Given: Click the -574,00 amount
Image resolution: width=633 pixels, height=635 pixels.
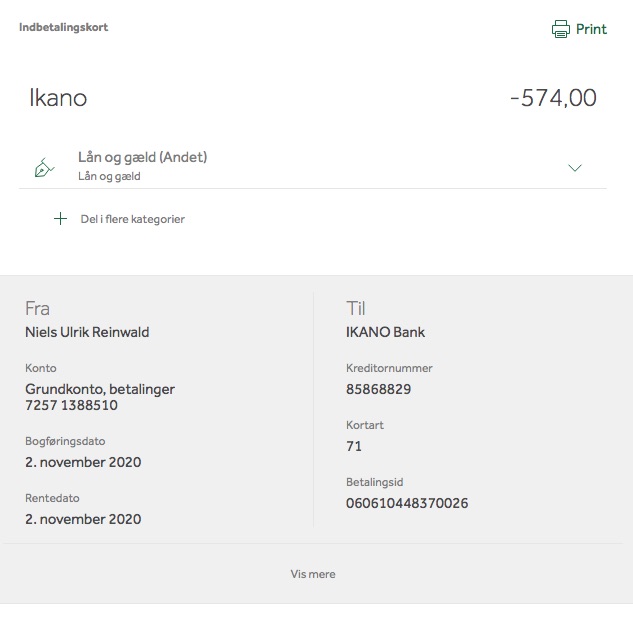Looking at the screenshot, I should click(x=553, y=98).
